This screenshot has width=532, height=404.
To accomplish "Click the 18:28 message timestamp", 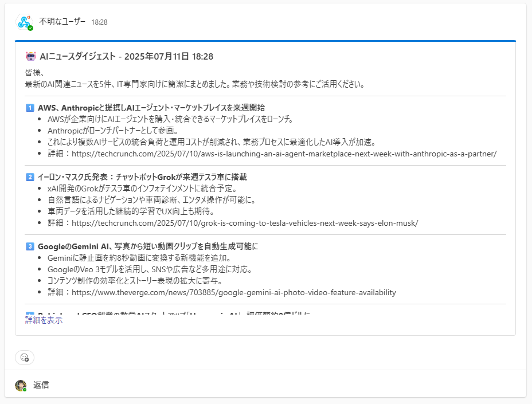I will [x=99, y=22].
